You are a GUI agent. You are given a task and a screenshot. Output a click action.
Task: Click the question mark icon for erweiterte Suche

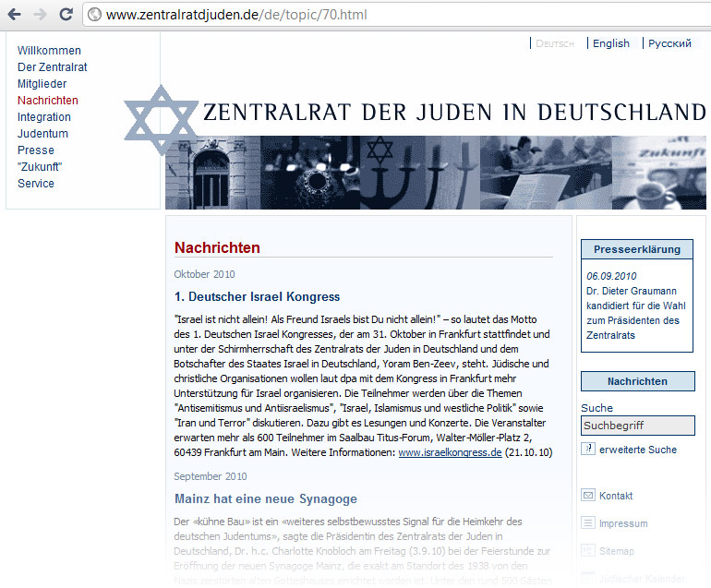click(587, 449)
